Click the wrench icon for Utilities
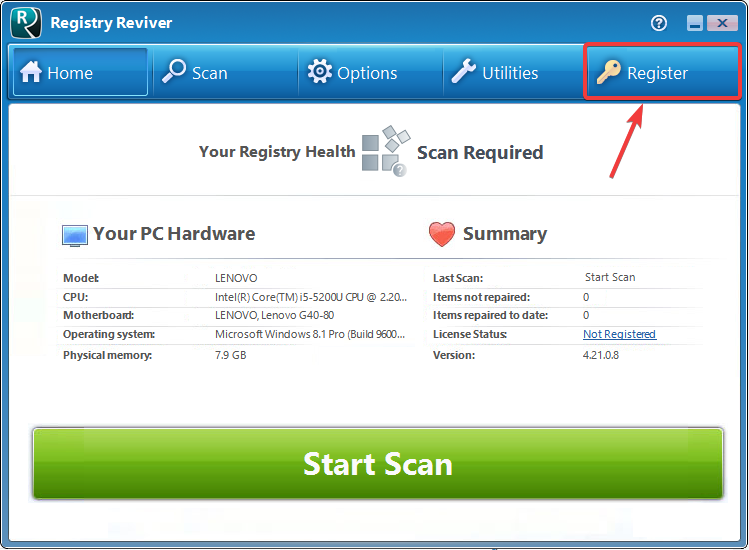The width and height of the screenshot is (749, 550). coord(464,71)
